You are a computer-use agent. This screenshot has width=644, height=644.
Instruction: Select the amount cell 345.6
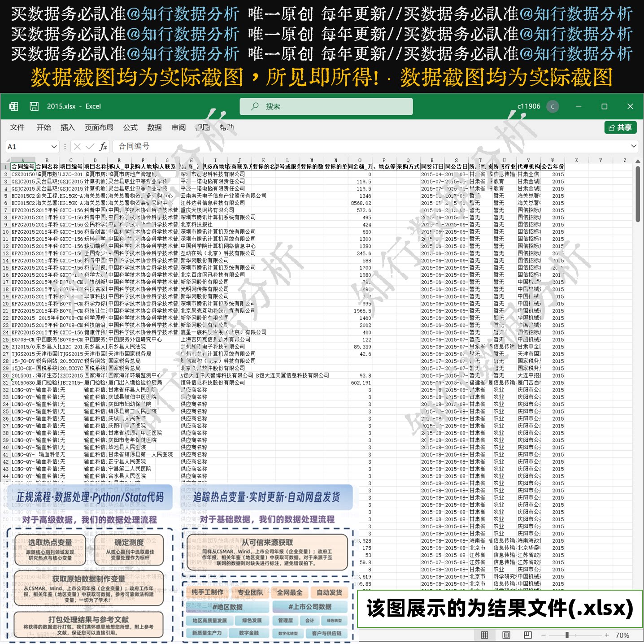point(360,253)
